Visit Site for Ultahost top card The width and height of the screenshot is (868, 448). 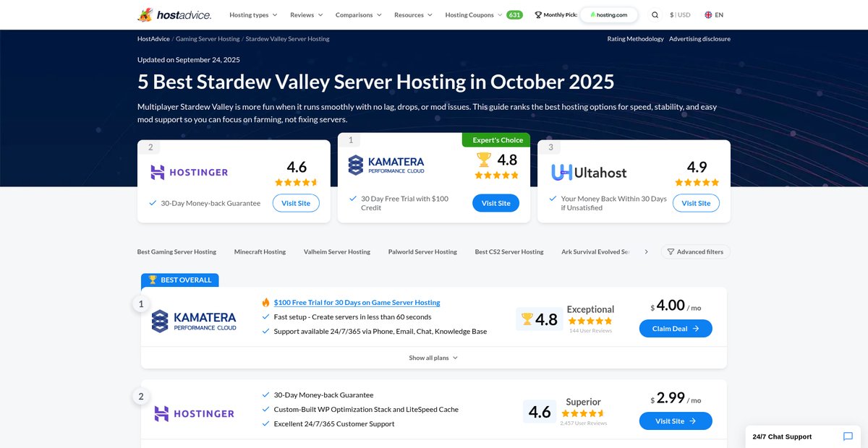696,203
